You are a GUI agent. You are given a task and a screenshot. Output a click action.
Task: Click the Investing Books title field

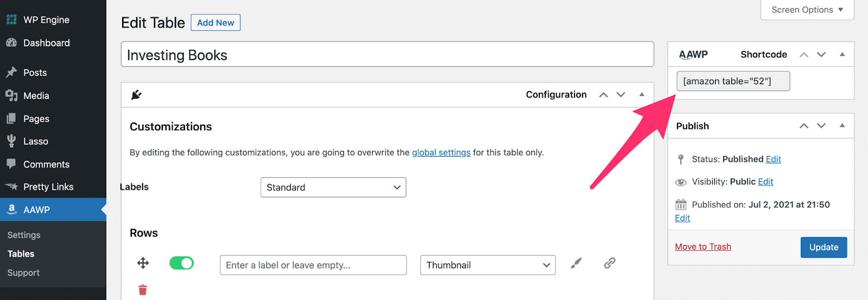387,55
